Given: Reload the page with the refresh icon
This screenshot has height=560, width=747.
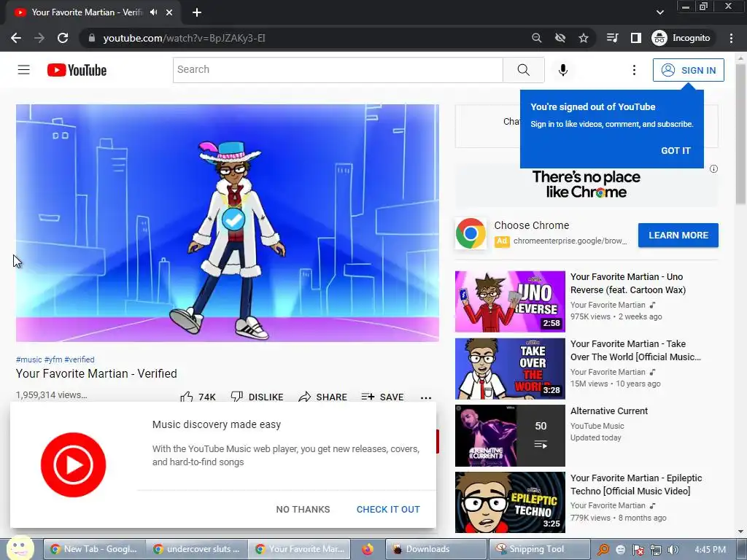Looking at the screenshot, I should click(63, 38).
